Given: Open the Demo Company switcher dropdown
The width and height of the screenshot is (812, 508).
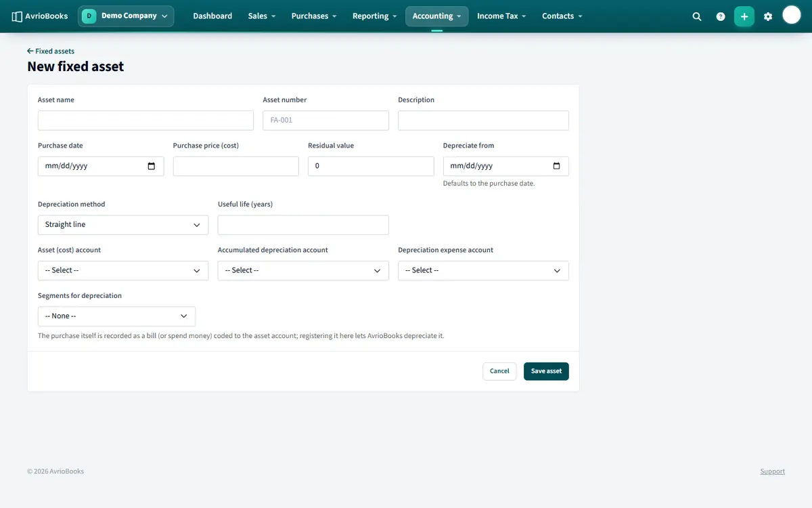Looking at the screenshot, I should 126,16.
